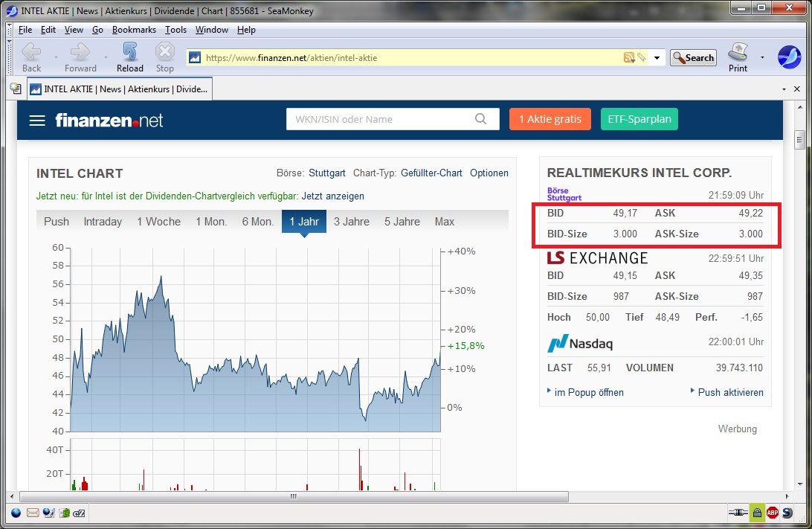
Task: Switch chart to Max range
Action: [445, 222]
